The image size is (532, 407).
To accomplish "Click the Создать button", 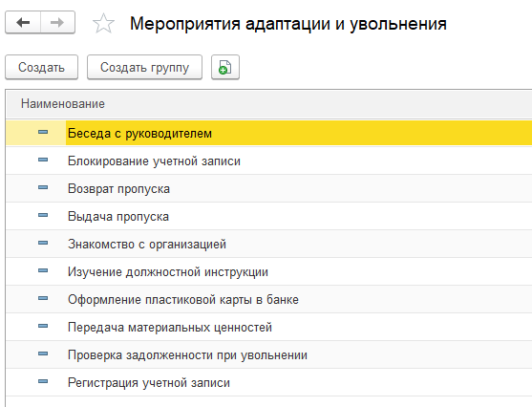I will click(x=41, y=67).
